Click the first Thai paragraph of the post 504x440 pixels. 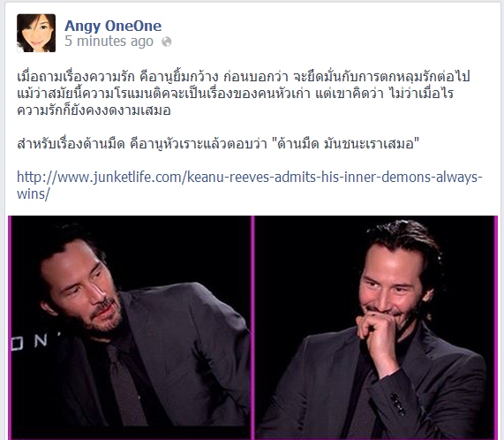244,94
